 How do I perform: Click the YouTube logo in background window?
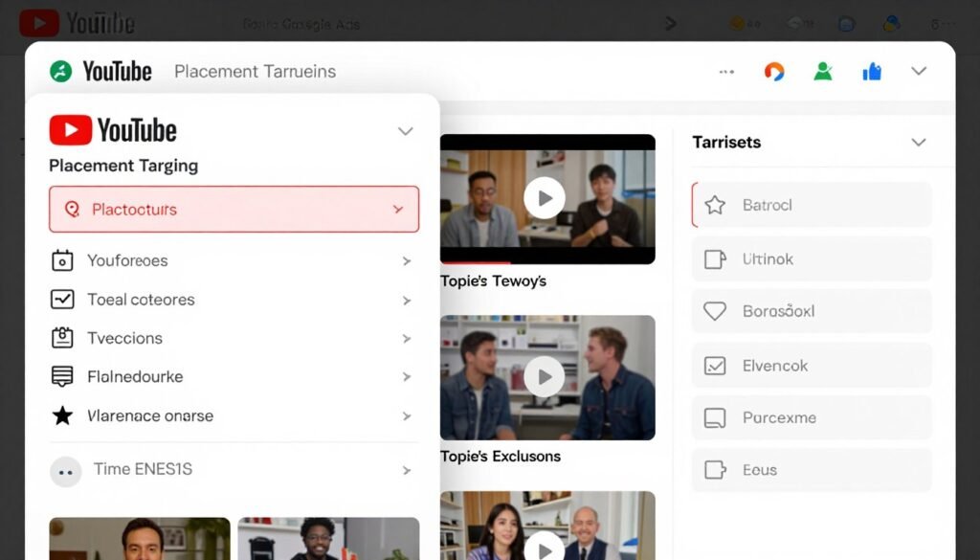click(x=77, y=24)
